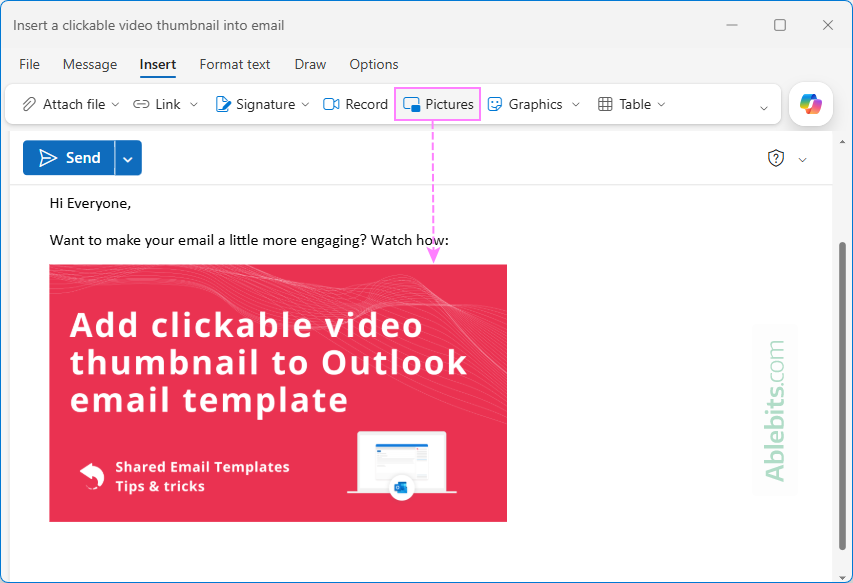Viewport: 853px width, 583px height.
Task: Open Copilot via the colorful icon
Action: pos(811,103)
